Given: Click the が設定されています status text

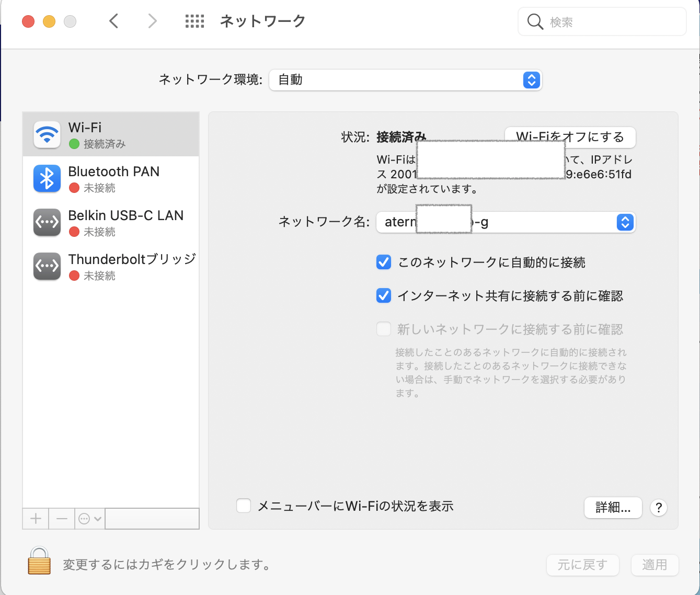Looking at the screenshot, I should (x=427, y=189).
